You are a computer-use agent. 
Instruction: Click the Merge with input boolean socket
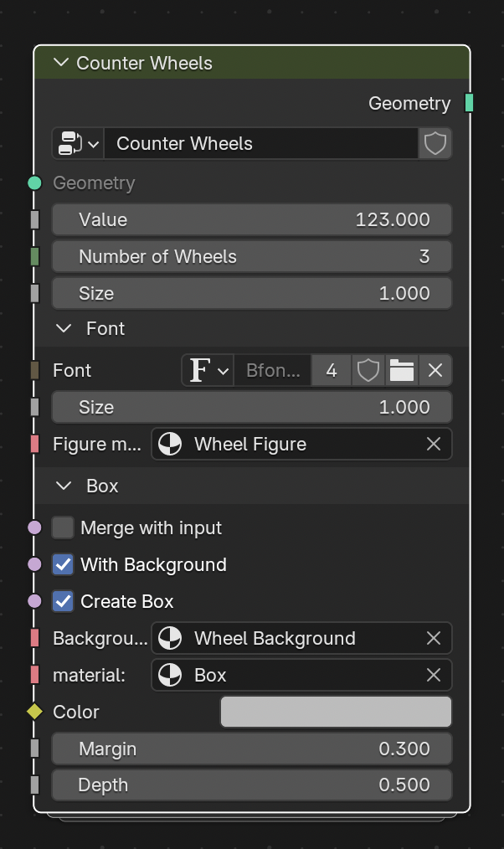pyautogui.click(x=34, y=527)
